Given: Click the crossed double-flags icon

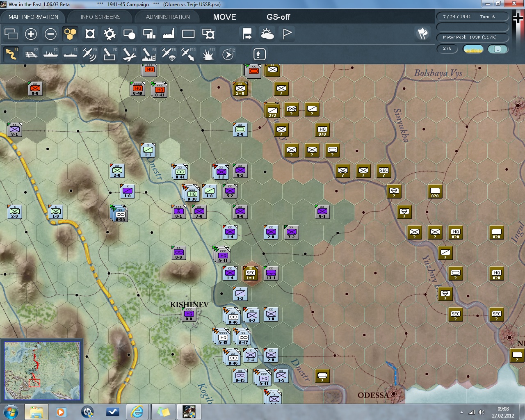Looking at the screenshot, I should [422, 34].
